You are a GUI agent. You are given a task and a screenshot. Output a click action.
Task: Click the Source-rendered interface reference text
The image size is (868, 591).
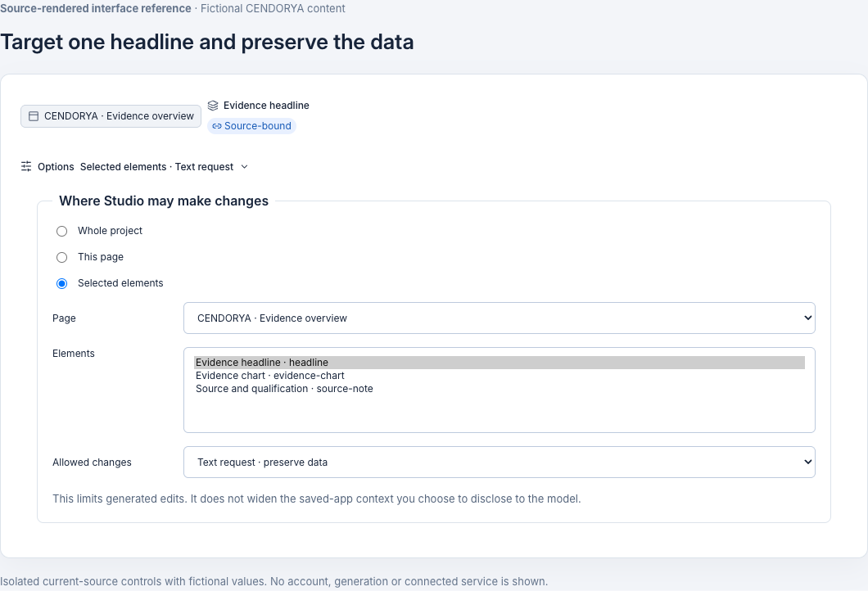point(96,8)
